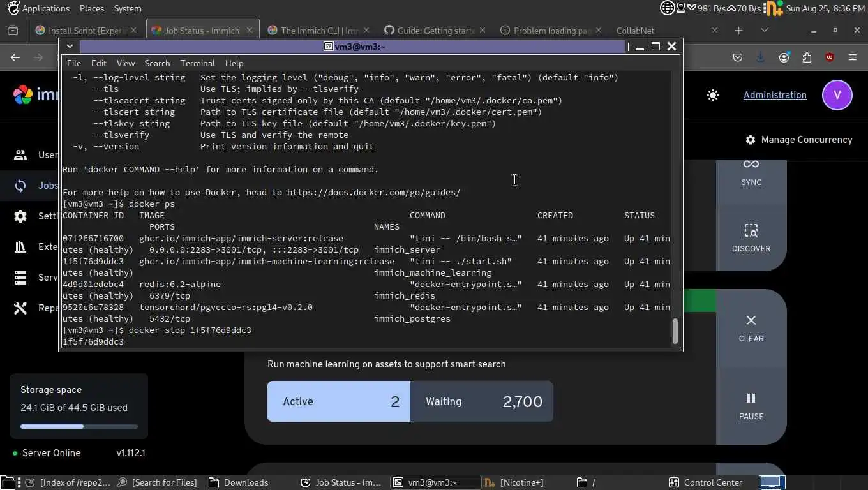Open the terminal Edit menu
Image resolution: width=868 pixels, height=490 pixels.
click(98, 63)
